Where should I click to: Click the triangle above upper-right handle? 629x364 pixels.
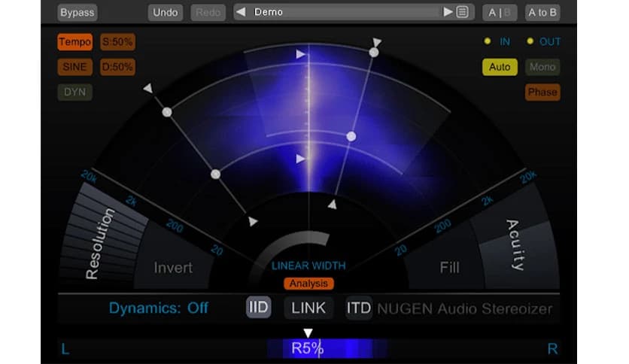pyautogui.click(x=377, y=41)
